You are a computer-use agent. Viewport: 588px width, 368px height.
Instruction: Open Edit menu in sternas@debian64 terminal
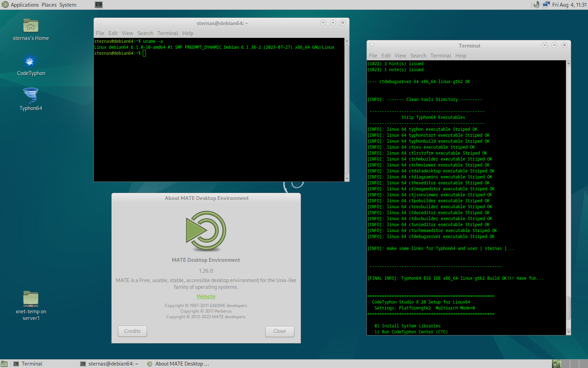113,33
